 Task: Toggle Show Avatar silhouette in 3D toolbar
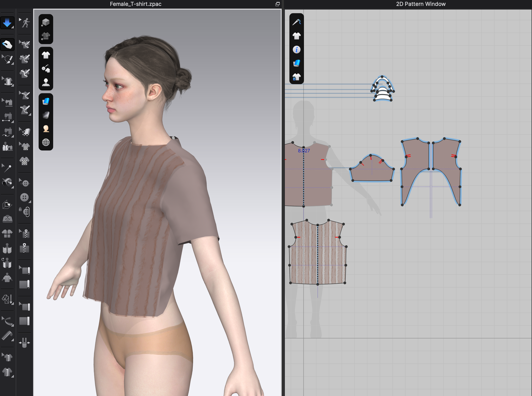point(46,83)
